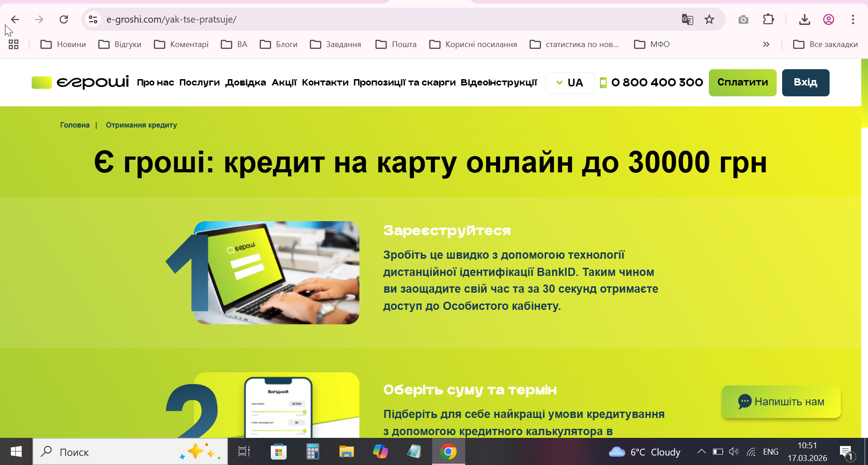
Task: Open the Extensions puzzle icon
Action: [768, 19]
